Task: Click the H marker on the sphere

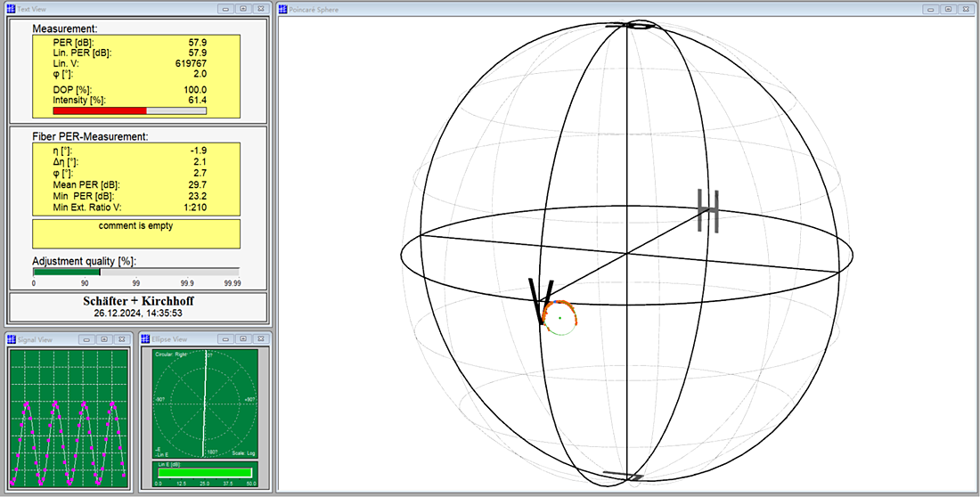Action: tap(709, 211)
